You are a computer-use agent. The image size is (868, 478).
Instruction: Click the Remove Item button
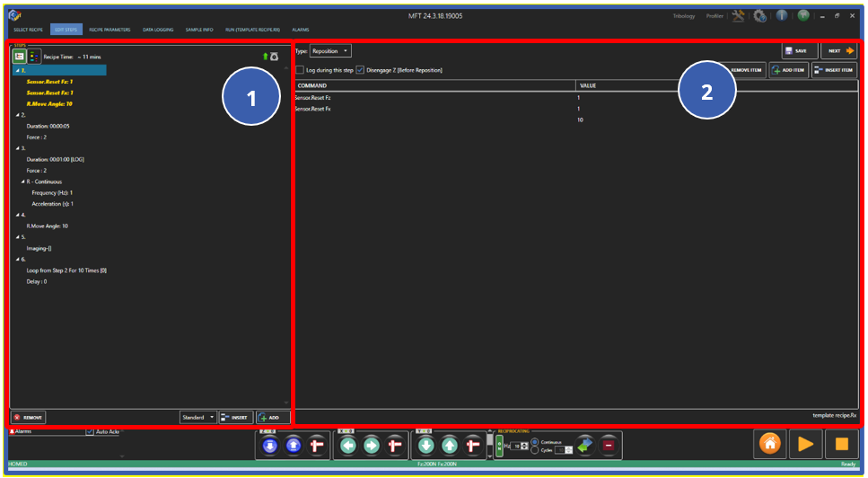point(744,70)
